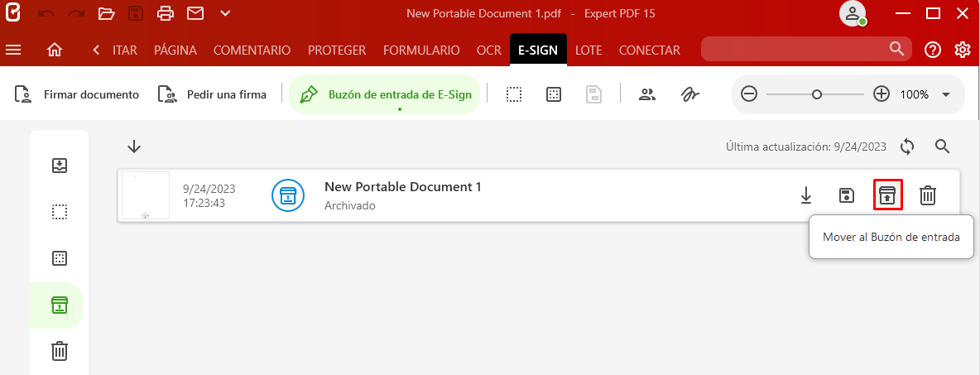This screenshot has height=375, width=980.
Task: Select the E-SIGN tab
Action: click(538, 50)
